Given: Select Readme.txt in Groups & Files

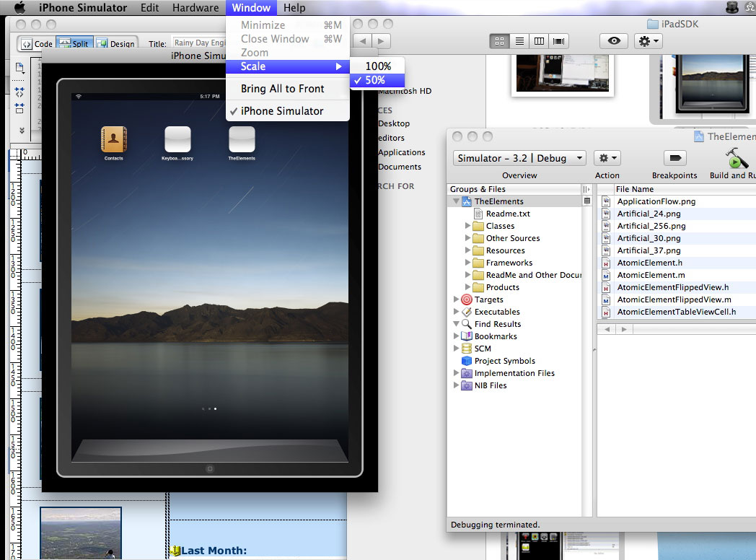Looking at the screenshot, I should 508,214.
